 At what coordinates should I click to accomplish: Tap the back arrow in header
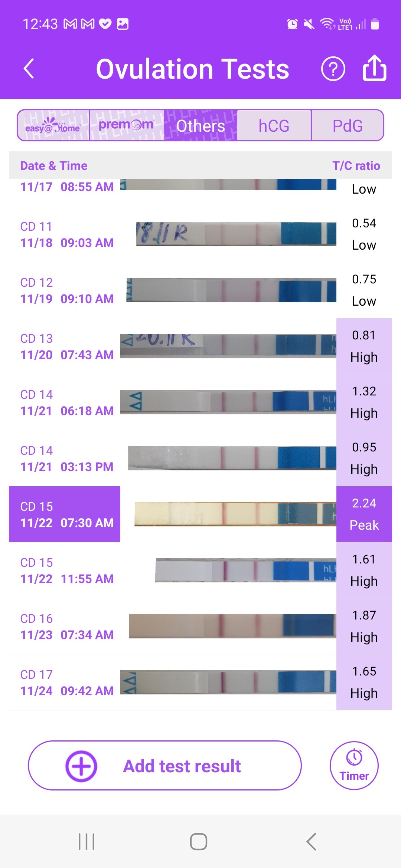[29, 69]
